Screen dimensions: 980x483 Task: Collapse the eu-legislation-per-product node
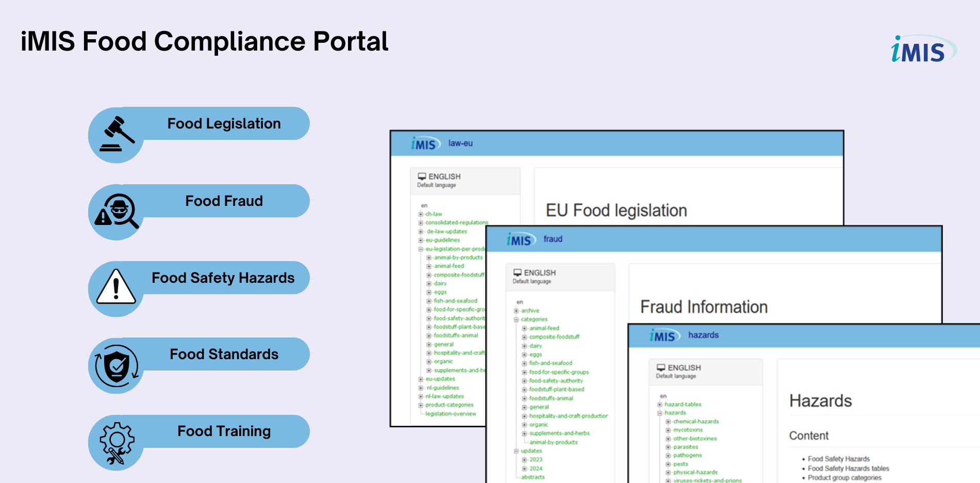[x=421, y=249]
